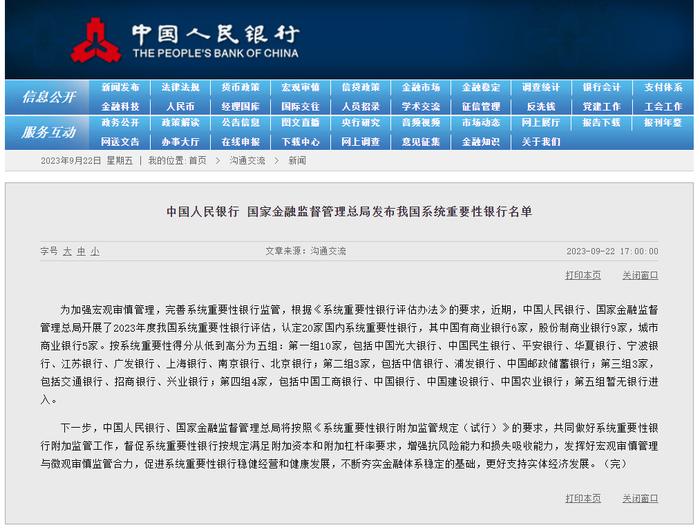Select the 支付体系 menu entry

[663, 87]
